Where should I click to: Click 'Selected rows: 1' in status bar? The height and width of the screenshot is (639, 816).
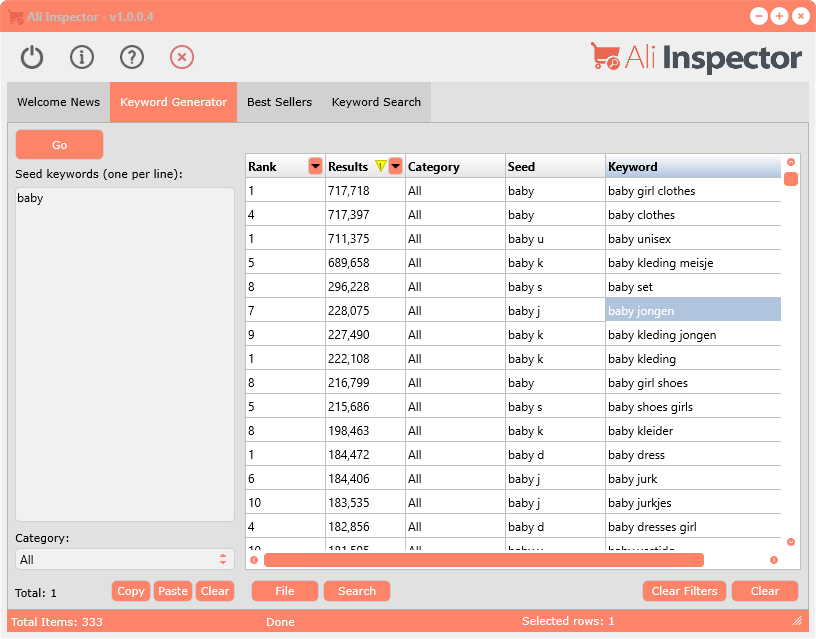pos(568,621)
